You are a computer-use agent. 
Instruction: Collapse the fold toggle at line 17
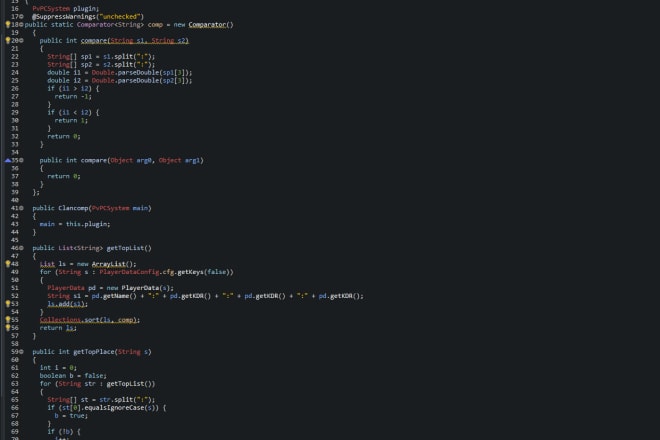[21, 16]
